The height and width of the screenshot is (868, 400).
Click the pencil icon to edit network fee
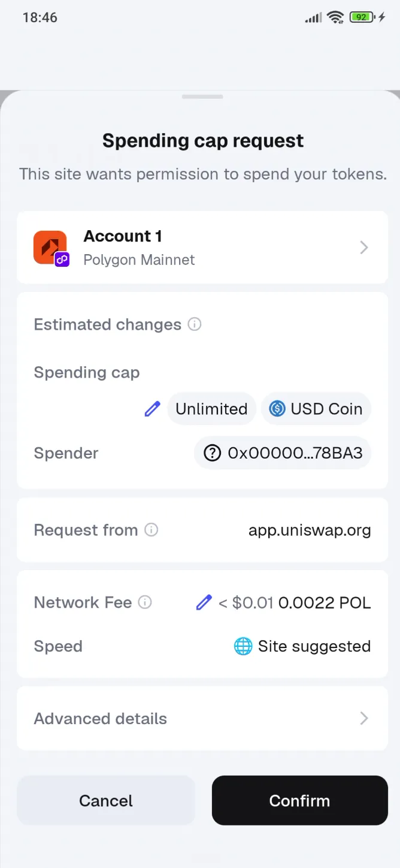coord(204,602)
